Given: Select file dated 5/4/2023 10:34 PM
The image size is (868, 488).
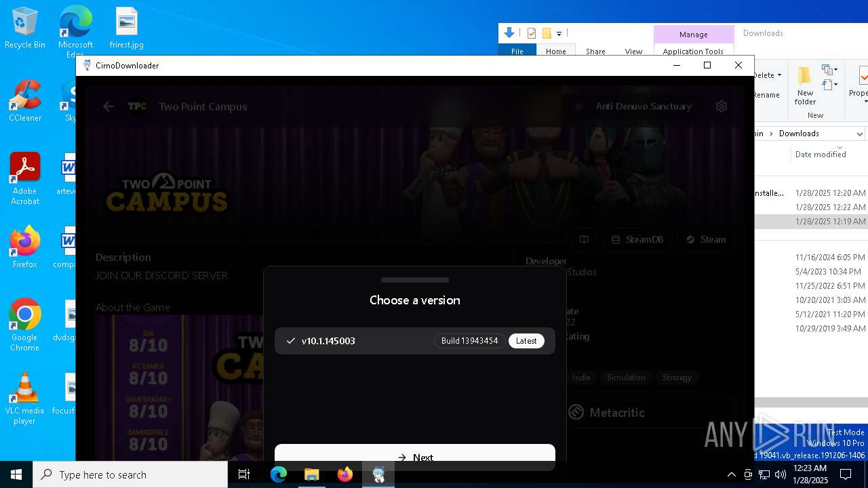Looking at the screenshot, I should tap(811, 272).
